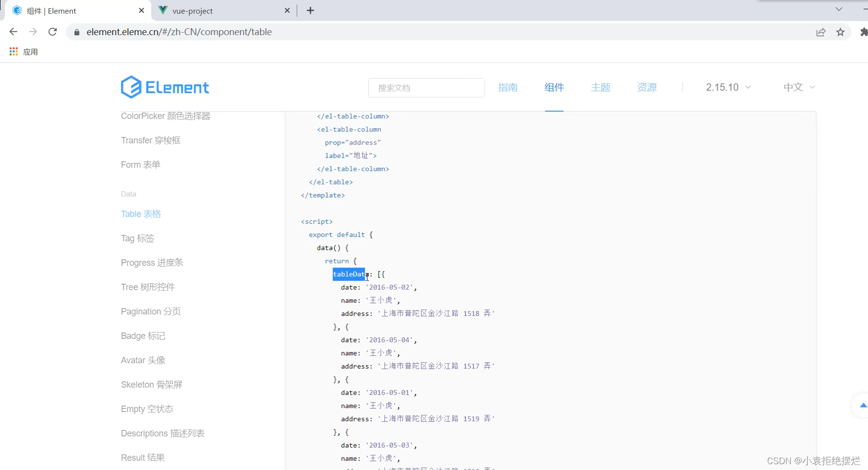The height and width of the screenshot is (470, 868).
Task: Open ColorPicker 颜色选择器 in sidebar
Action: 165,116
